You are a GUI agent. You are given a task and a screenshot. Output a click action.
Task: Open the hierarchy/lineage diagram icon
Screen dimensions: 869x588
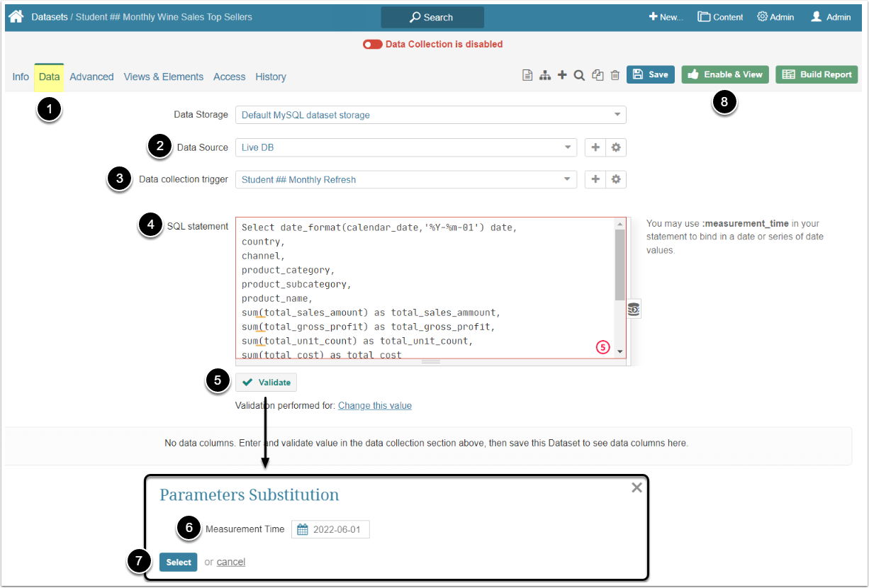[545, 75]
